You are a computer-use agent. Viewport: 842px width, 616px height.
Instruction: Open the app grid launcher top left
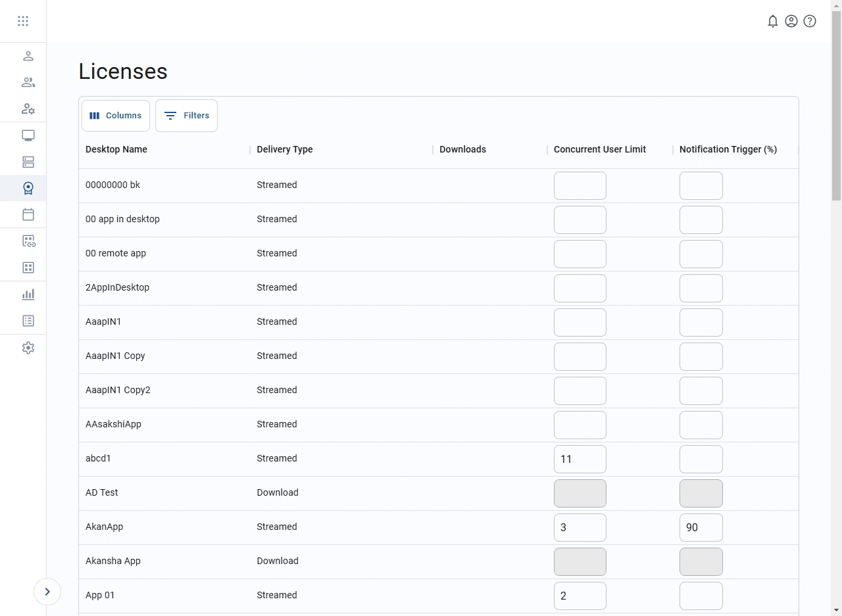[23, 21]
